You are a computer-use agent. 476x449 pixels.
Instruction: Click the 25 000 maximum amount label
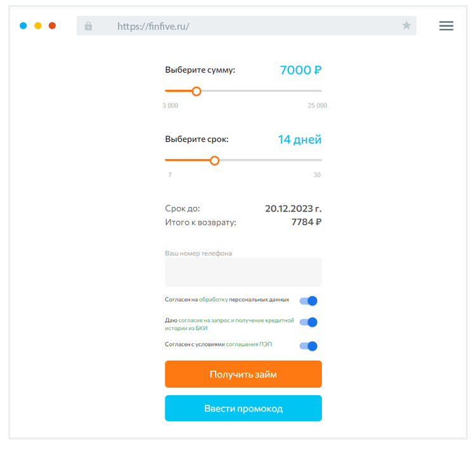[x=317, y=106]
